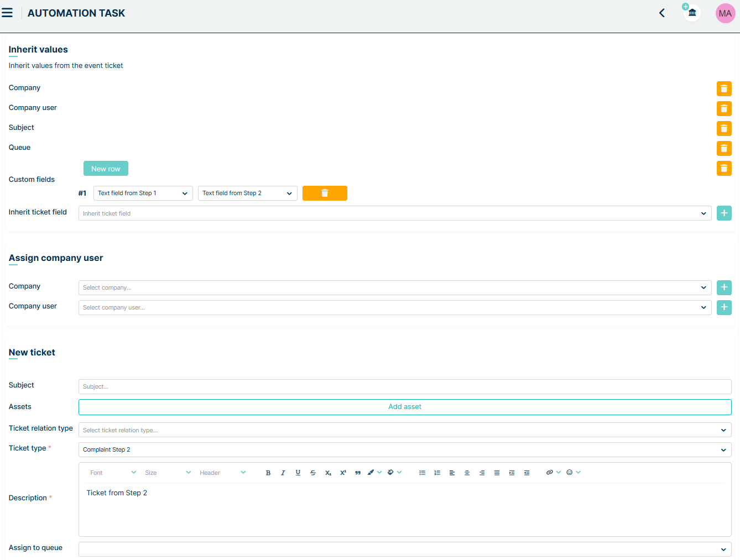Delete the Queue inherit value
This screenshot has width=740, height=560.
tap(723, 148)
